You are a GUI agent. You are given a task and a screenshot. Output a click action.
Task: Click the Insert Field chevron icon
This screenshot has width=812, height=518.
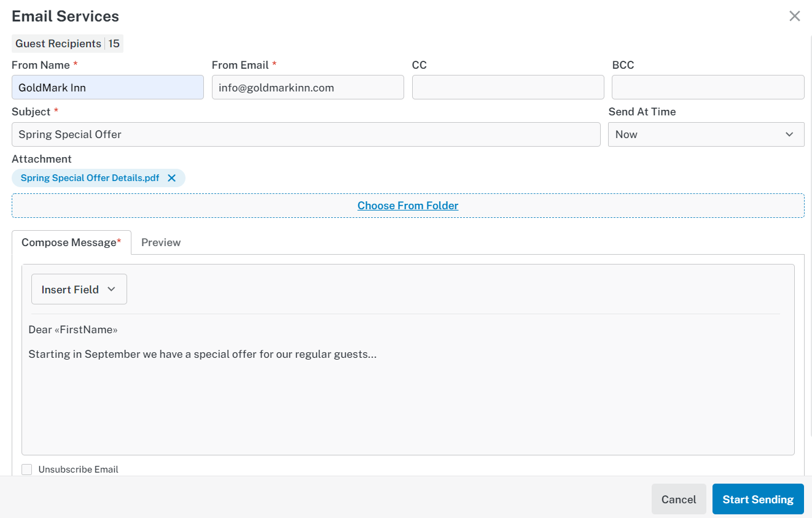coord(111,289)
